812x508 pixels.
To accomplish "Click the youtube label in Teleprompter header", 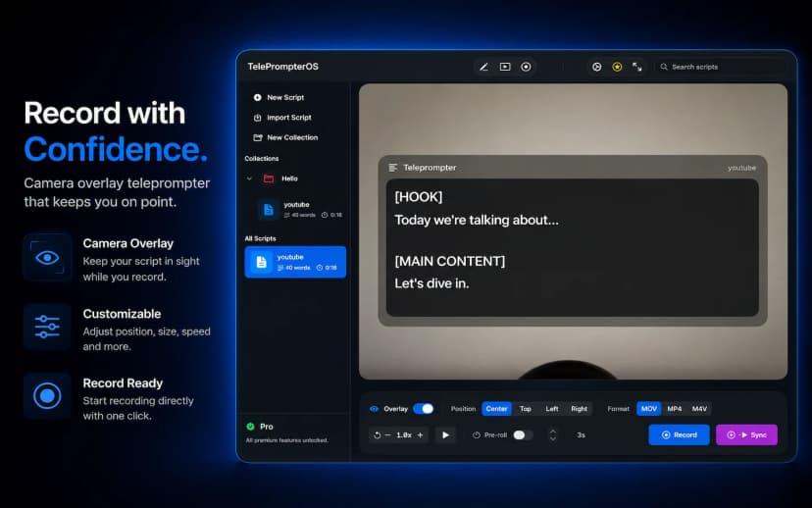I will (741, 168).
